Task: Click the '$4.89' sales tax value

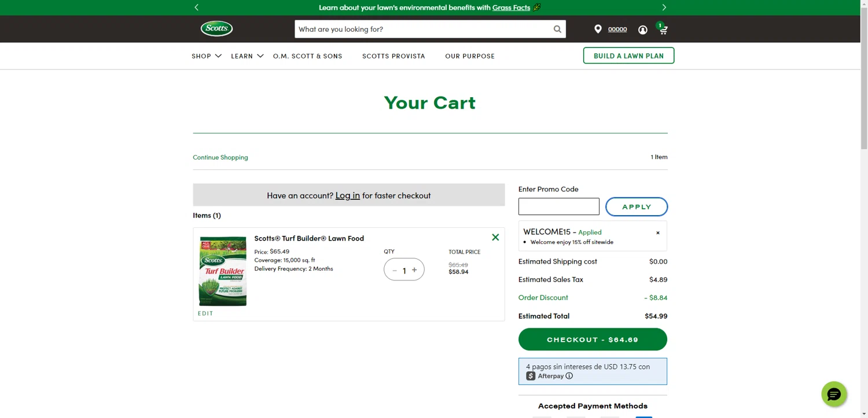Action: [x=659, y=279]
